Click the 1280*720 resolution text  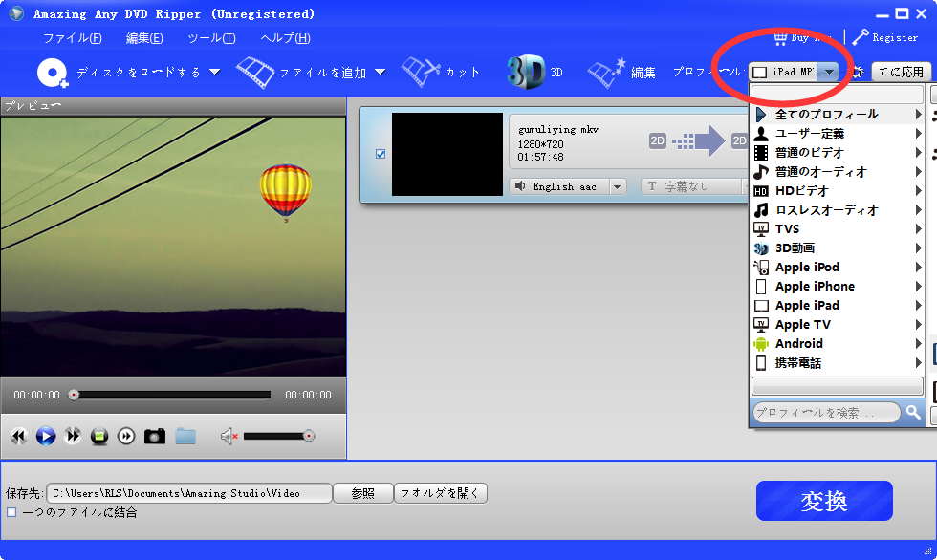pyautogui.click(x=540, y=144)
